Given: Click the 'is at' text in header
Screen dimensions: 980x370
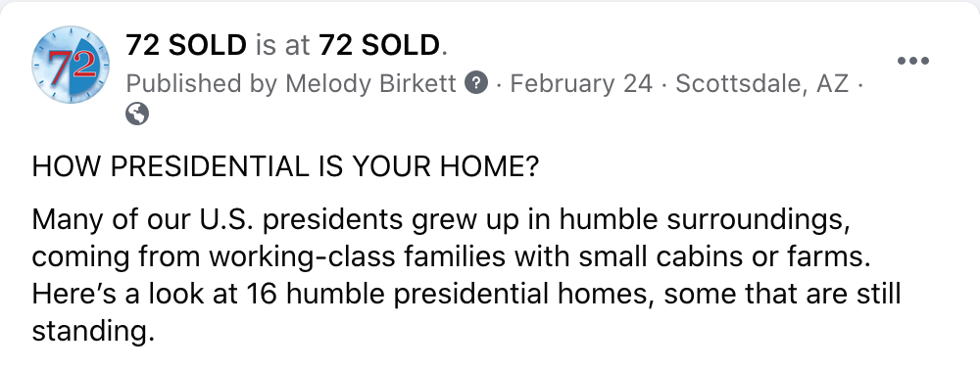Looking at the screenshot, I should click(283, 46).
